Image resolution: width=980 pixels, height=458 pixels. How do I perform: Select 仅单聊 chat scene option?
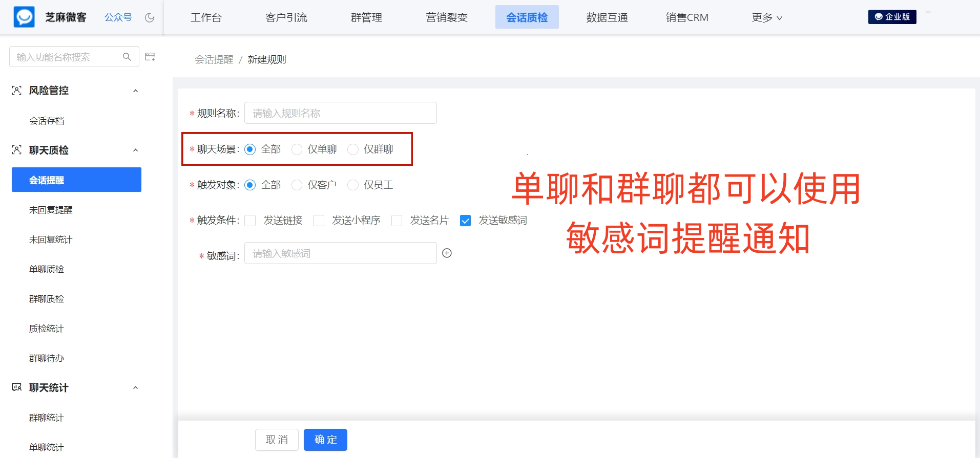297,149
